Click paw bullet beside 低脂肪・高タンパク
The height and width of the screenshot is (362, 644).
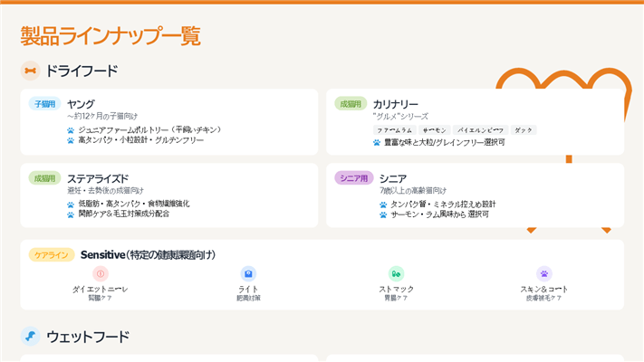click(71, 205)
